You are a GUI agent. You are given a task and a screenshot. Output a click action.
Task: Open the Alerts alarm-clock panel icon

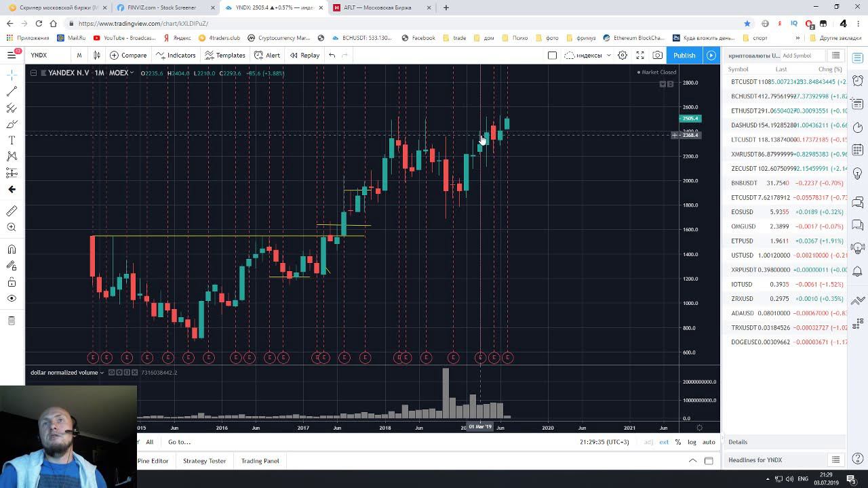tap(858, 81)
